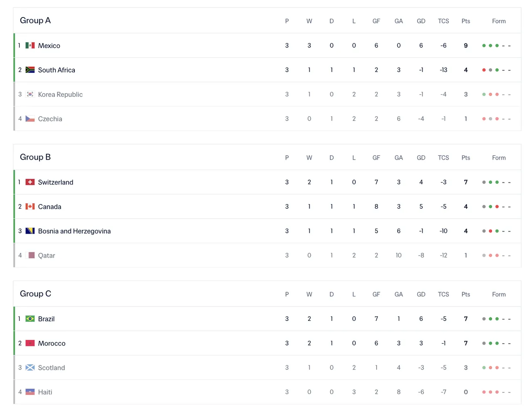Click the Canada flag icon
532x414 pixels.
tap(30, 207)
